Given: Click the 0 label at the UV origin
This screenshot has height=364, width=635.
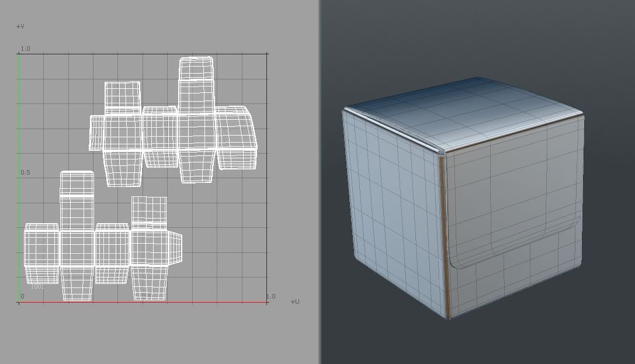Looking at the screenshot, I should pyautogui.click(x=21, y=296).
